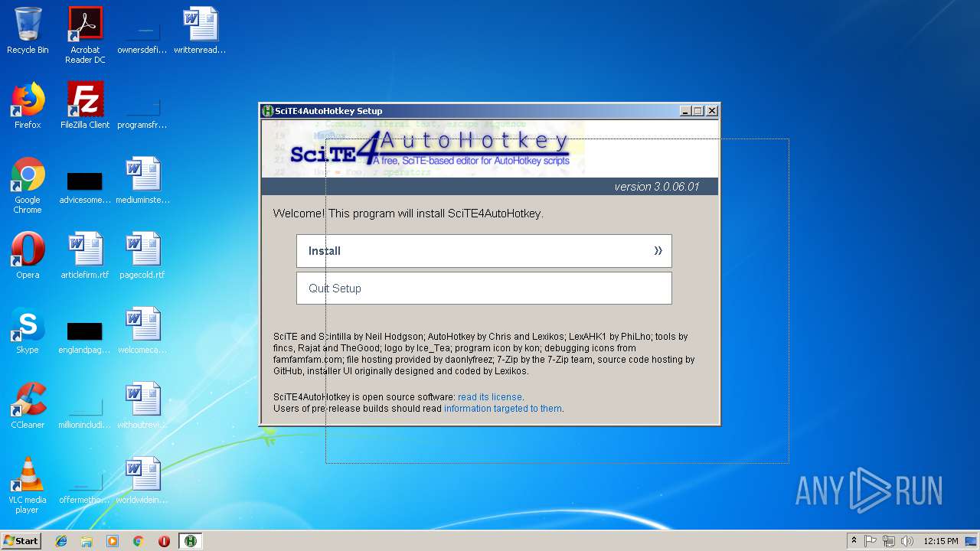Maximize the SciTE4AutoHotkey Setup window

click(698, 111)
